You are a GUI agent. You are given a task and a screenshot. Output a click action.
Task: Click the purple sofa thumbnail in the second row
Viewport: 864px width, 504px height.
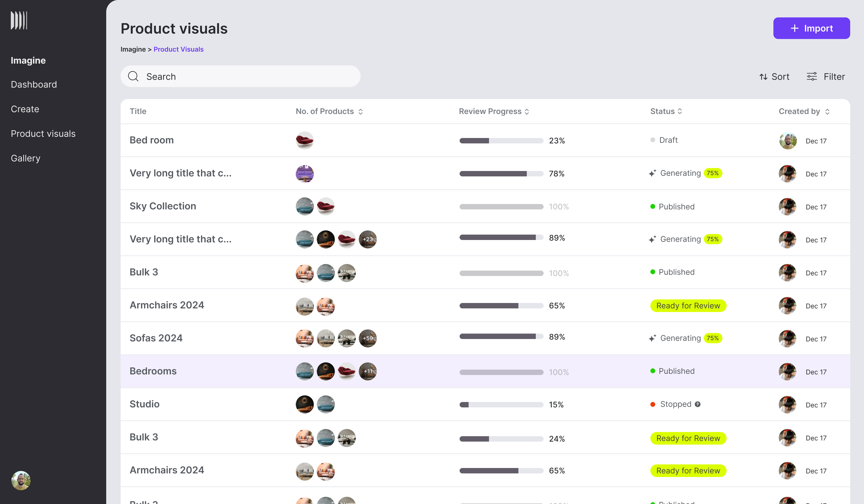coord(304,174)
